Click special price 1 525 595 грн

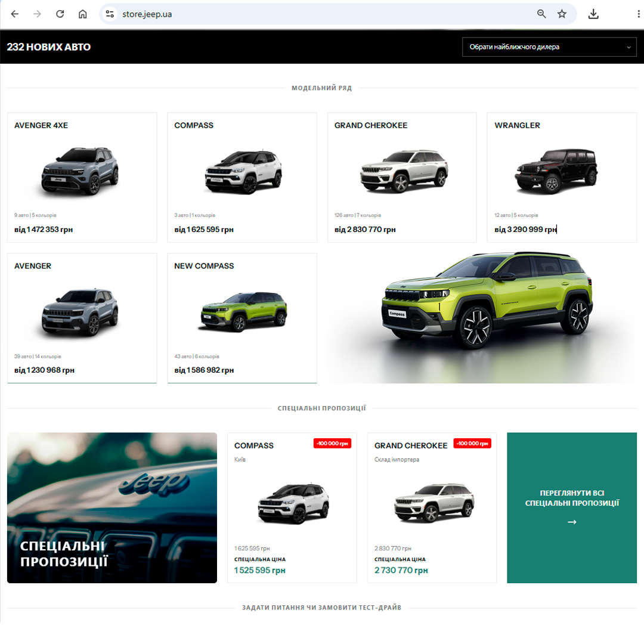click(259, 571)
